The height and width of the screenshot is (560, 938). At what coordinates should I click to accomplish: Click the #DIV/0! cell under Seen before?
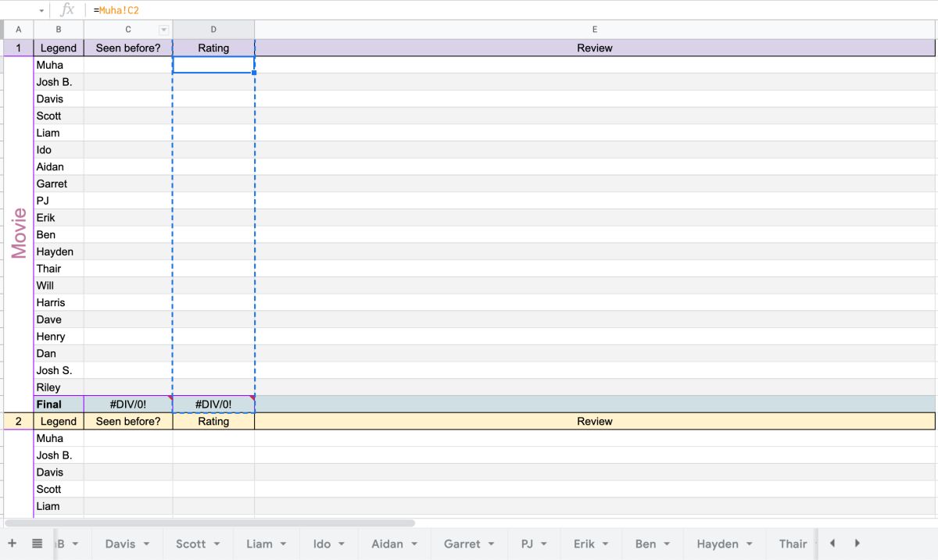click(x=128, y=405)
